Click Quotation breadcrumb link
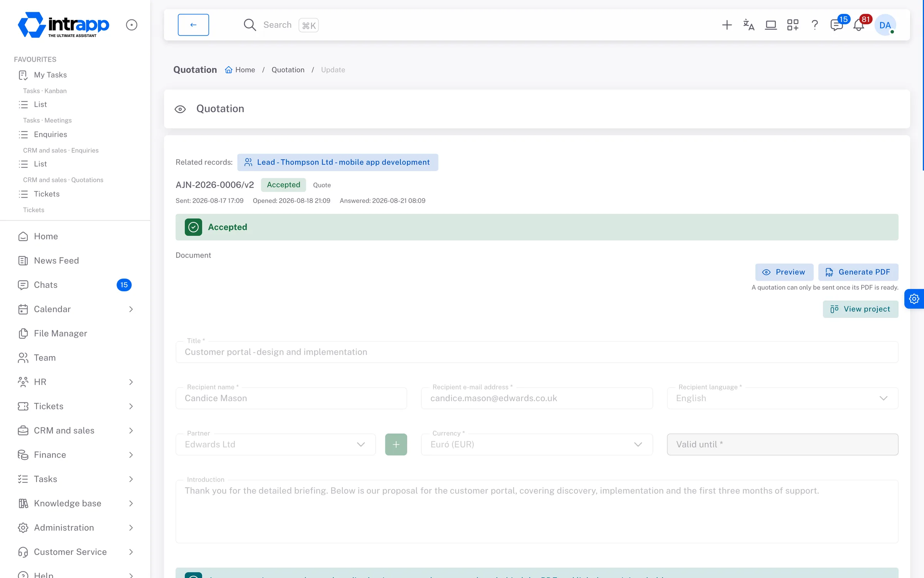Image resolution: width=924 pixels, height=578 pixels. click(x=288, y=70)
